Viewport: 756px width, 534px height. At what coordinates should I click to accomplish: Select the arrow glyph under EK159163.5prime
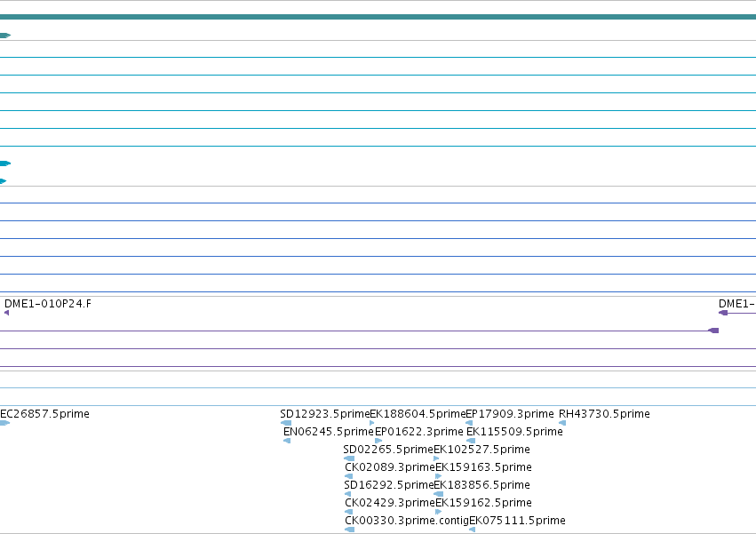coord(438,476)
